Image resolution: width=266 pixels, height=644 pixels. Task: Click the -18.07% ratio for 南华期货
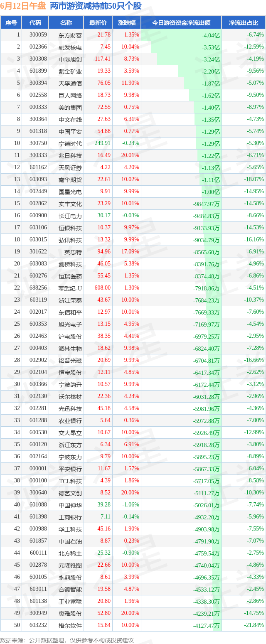tap(254, 179)
